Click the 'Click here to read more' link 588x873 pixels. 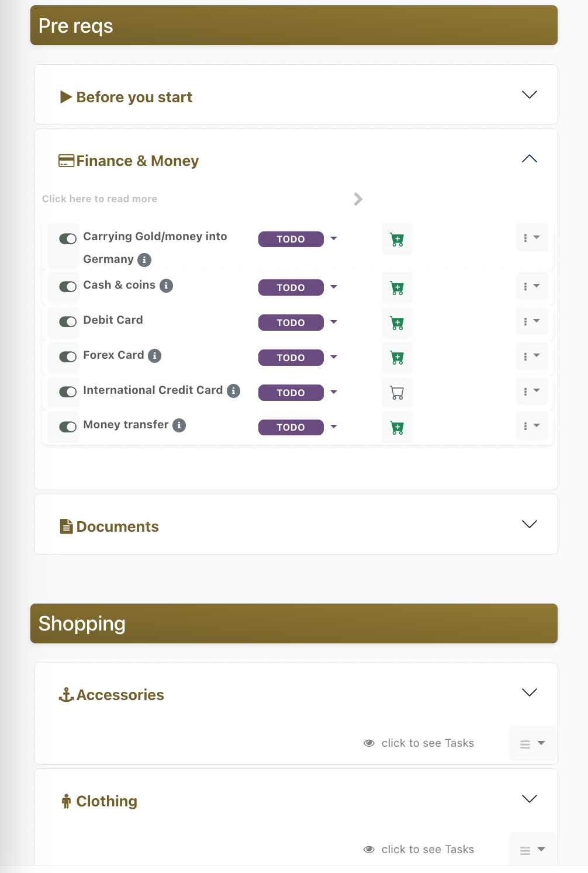(x=99, y=199)
